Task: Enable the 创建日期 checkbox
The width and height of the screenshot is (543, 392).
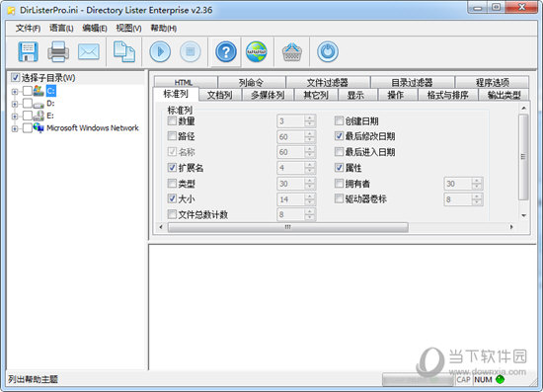Action: 339,120
